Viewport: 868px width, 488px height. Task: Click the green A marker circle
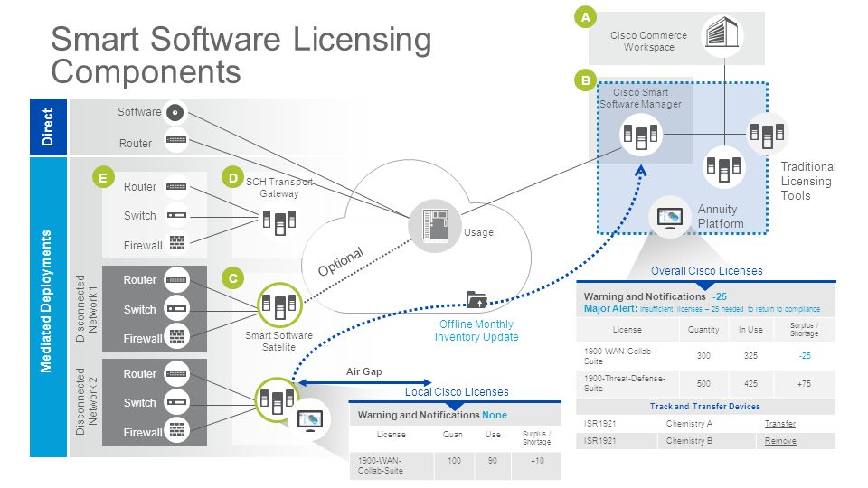(585, 17)
